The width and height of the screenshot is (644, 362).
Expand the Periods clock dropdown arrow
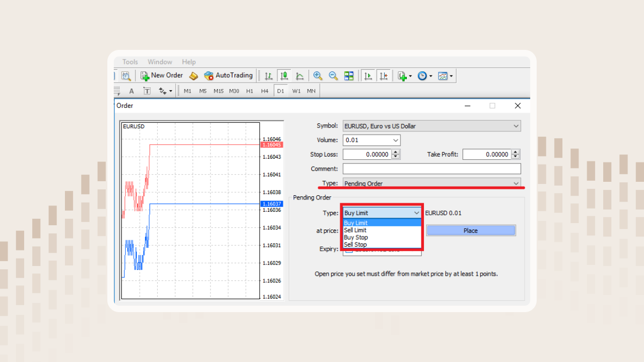[x=431, y=76]
